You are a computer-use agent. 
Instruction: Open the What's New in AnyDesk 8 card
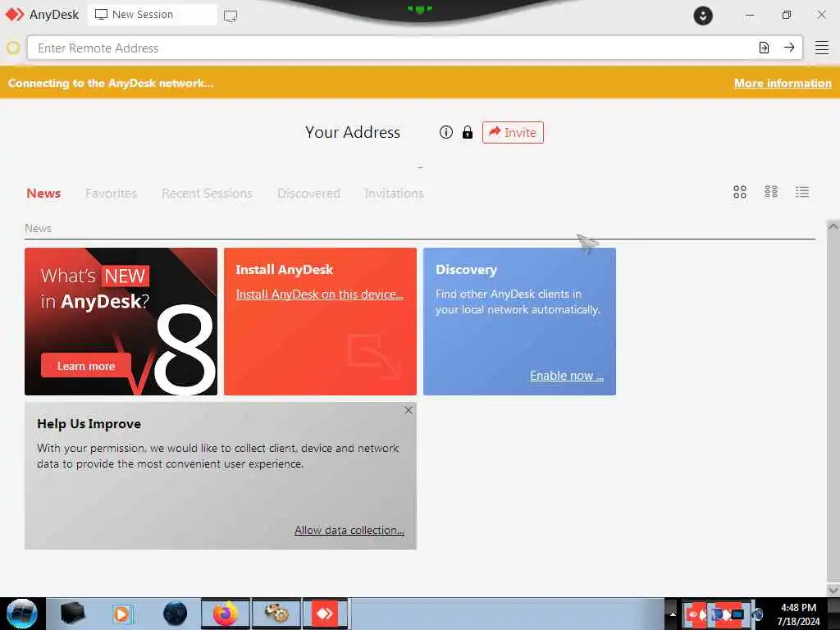121,322
